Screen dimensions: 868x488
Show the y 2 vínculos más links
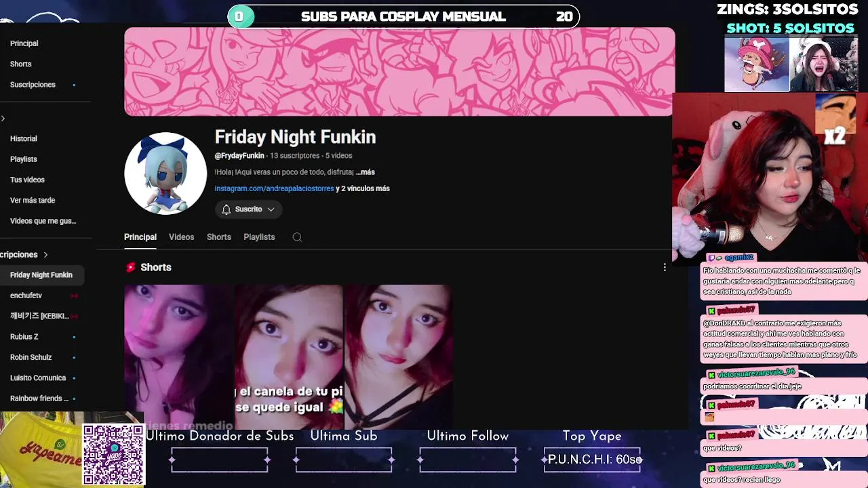[363, 188]
